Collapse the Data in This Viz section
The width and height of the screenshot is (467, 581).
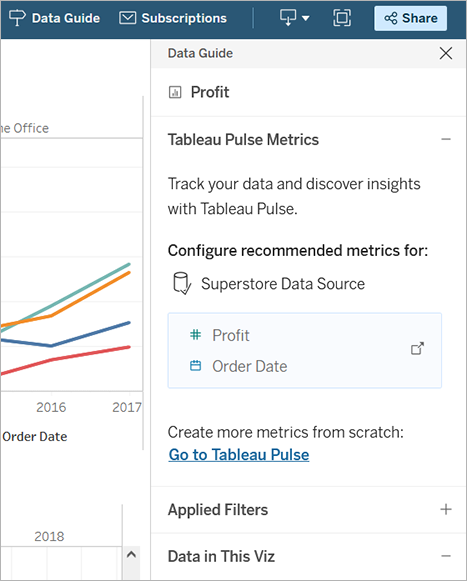[446, 556]
